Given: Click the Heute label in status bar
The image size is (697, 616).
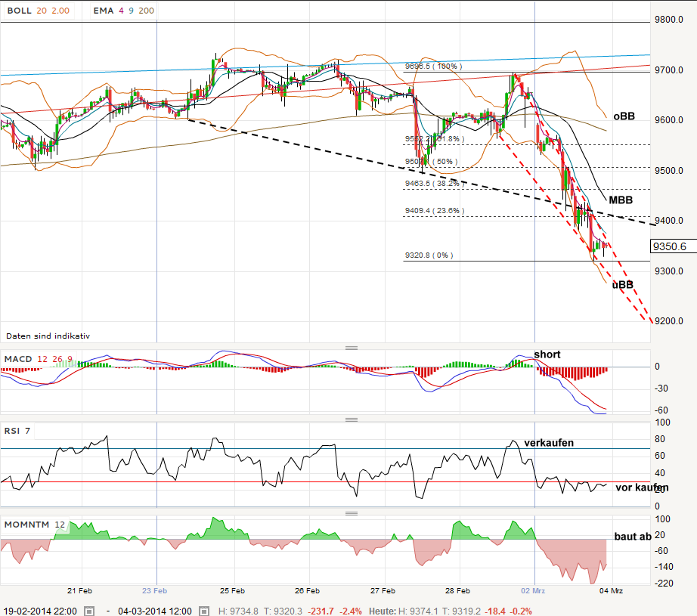Looking at the screenshot, I should 382,611.
